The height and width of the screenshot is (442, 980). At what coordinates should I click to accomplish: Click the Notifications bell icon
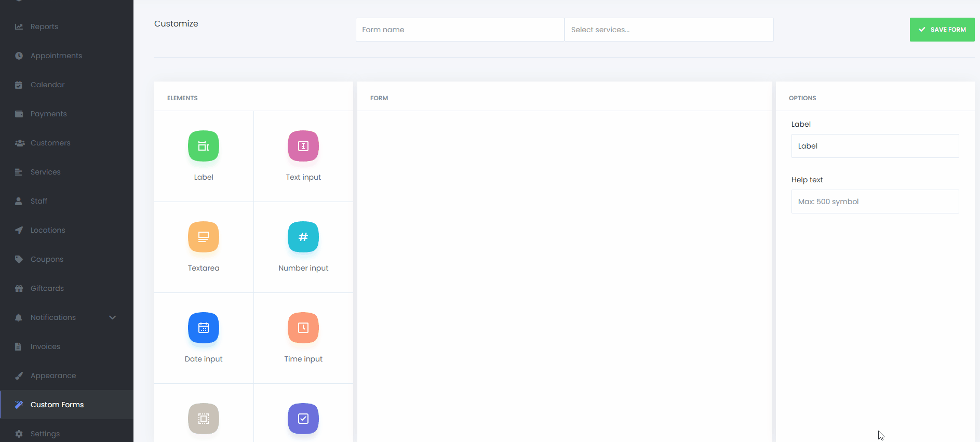click(x=19, y=317)
